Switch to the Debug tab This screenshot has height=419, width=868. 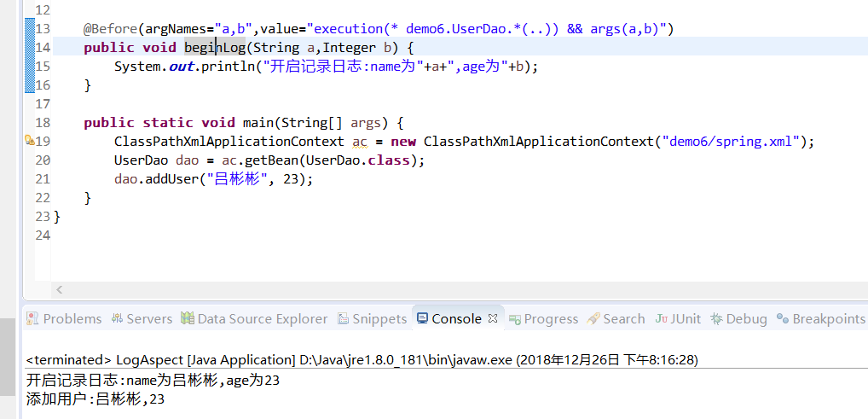(739, 318)
